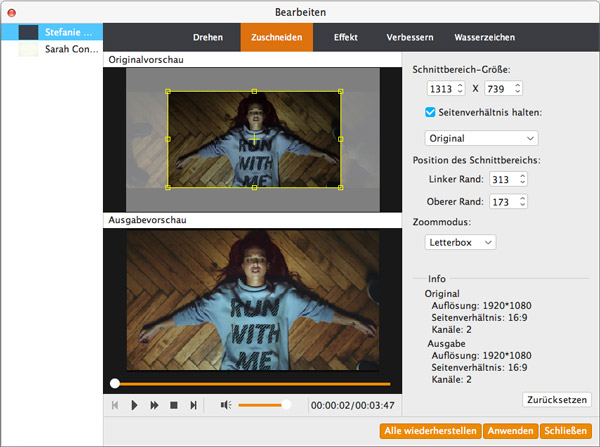The height and width of the screenshot is (447, 600).
Task: Skip to the next frame icon
Action: point(193,405)
